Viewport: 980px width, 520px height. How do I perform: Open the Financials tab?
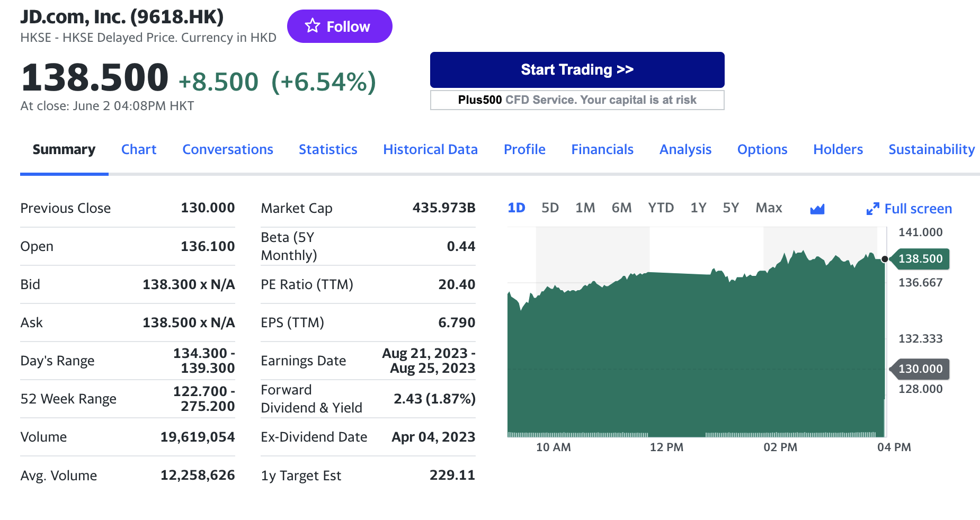(602, 150)
